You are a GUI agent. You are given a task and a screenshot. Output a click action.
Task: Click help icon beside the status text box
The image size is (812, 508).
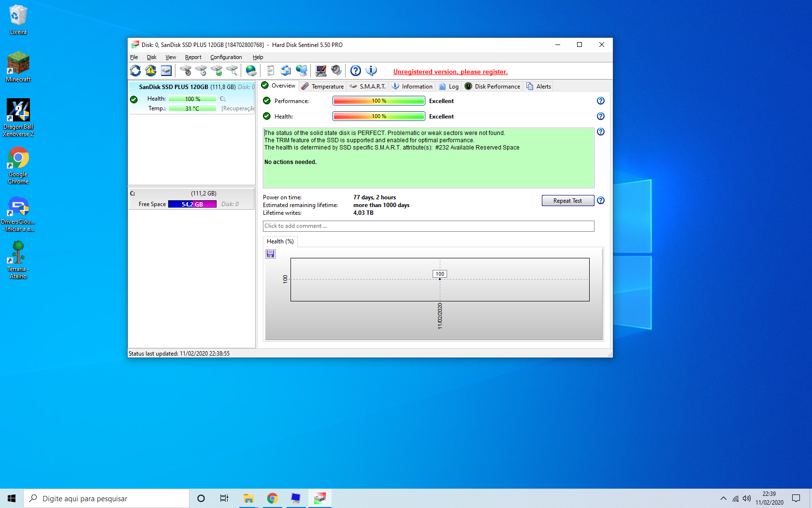[x=601, y=132]
